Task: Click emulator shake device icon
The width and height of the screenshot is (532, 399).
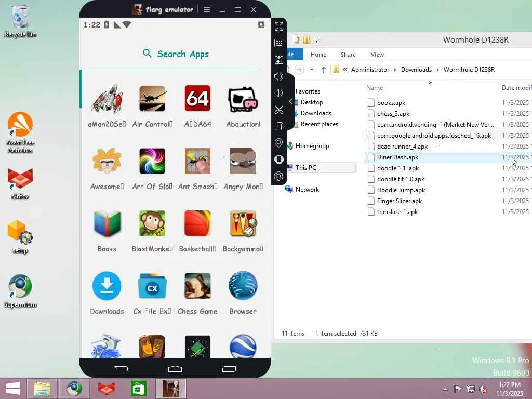Action: tap(279, 159)
